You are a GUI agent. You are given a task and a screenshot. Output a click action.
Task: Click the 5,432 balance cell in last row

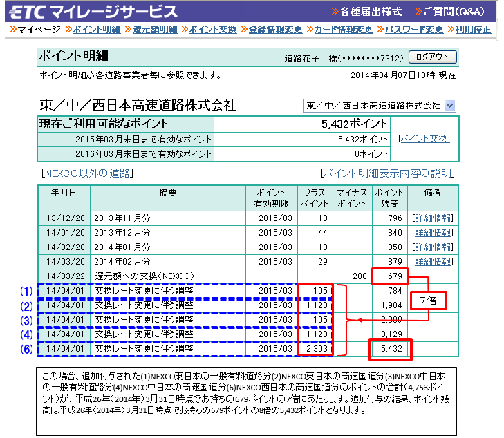pos(391,349)
